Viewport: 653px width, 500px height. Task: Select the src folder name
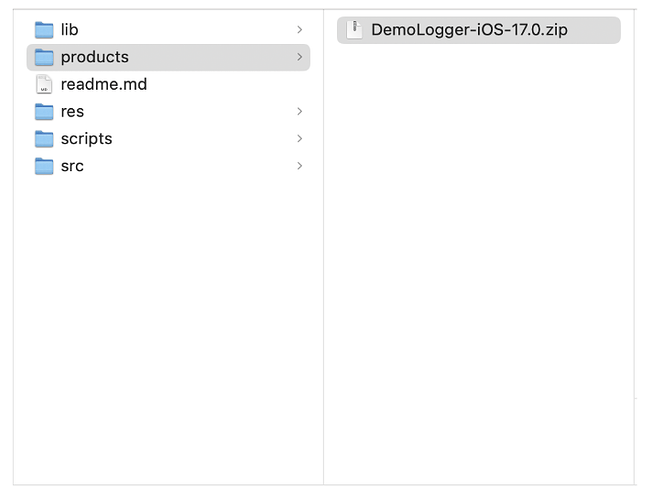pyautogui.click(x=72, y=166)
